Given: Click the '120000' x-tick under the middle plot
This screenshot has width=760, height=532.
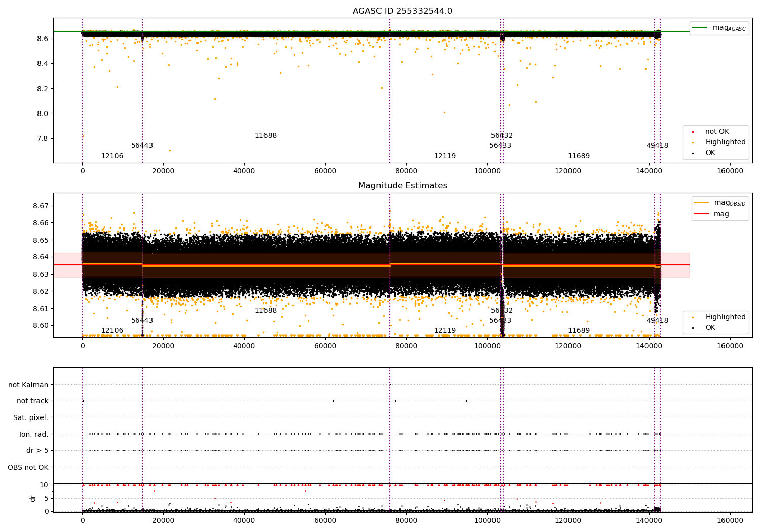Looking at the screenshot, I should 568,346.
